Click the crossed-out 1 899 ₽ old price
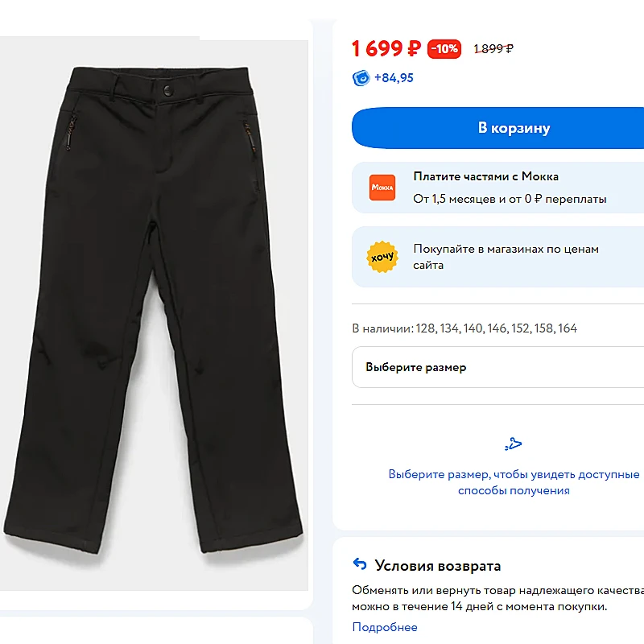The height and width of the screenshot is (644, 644). pyautogui.click(x=493, y=49)
